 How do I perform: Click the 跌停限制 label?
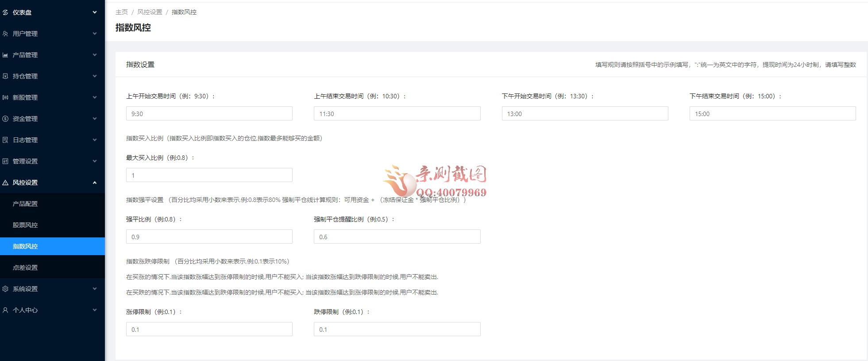click(x=342, y=312)
